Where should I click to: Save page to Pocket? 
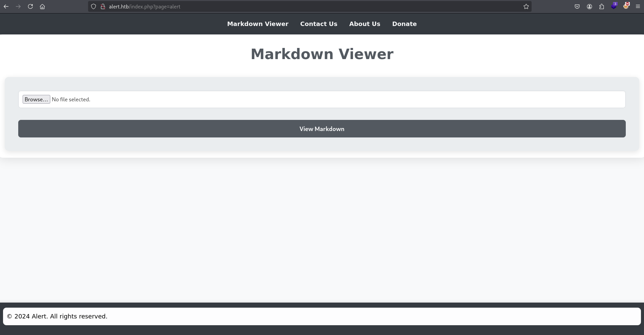[x=577, y=6]
